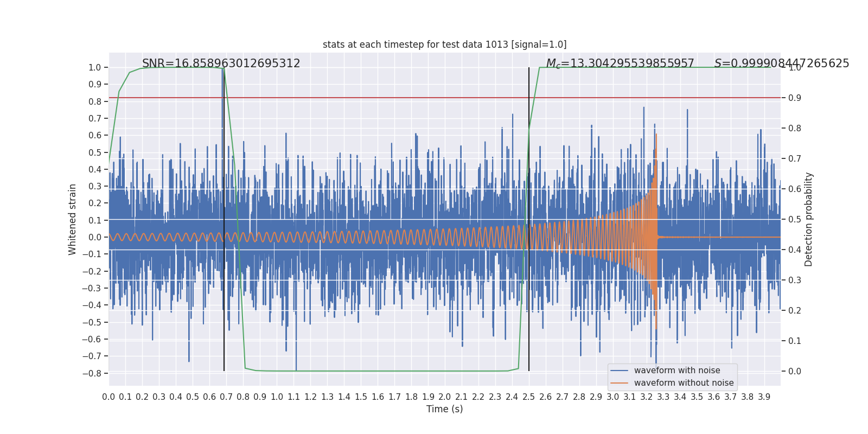Click the red horizontal threshold line

380,98
